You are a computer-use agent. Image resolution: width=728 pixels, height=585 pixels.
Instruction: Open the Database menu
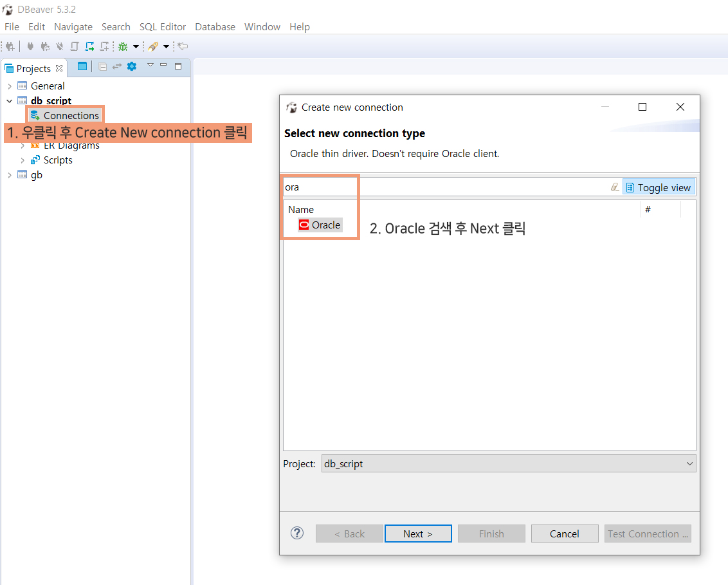tap(215, 27)
